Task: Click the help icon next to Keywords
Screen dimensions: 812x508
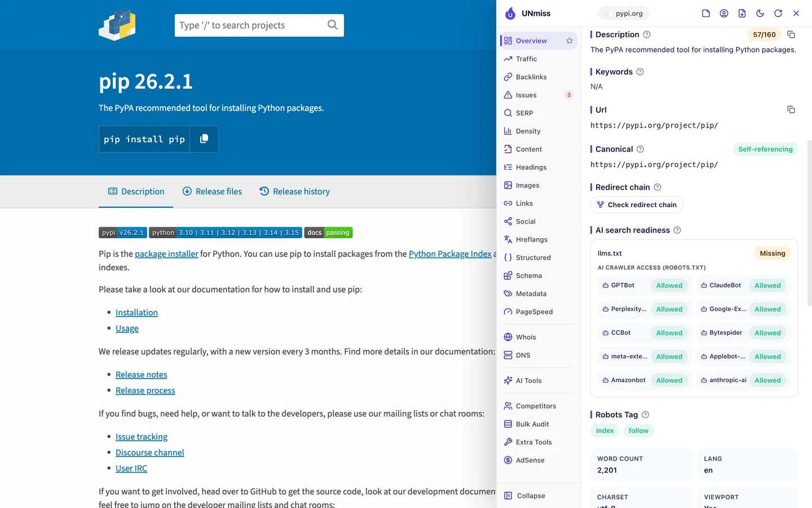Action: pyautogui.click(x=640, y=72)
